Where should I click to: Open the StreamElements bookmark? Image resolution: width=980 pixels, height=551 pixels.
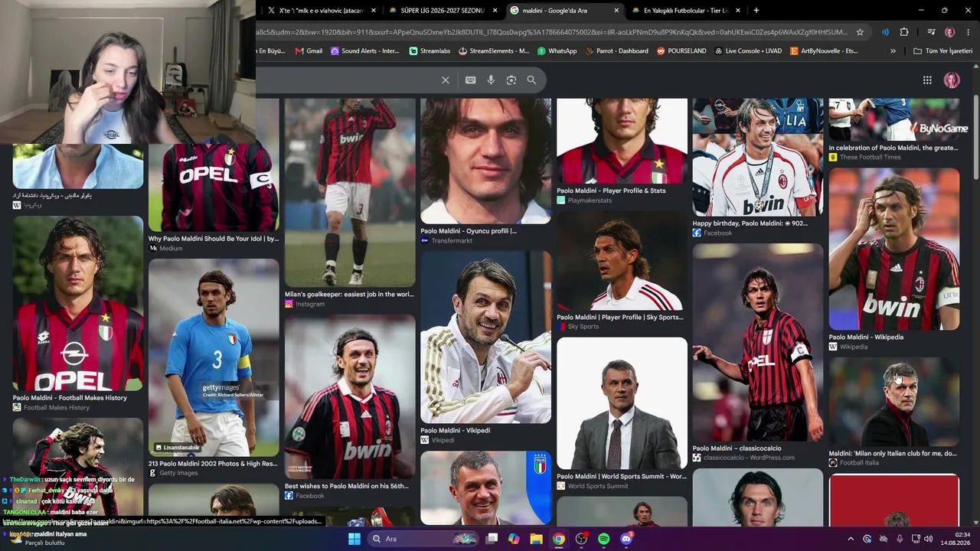(494, 51)
